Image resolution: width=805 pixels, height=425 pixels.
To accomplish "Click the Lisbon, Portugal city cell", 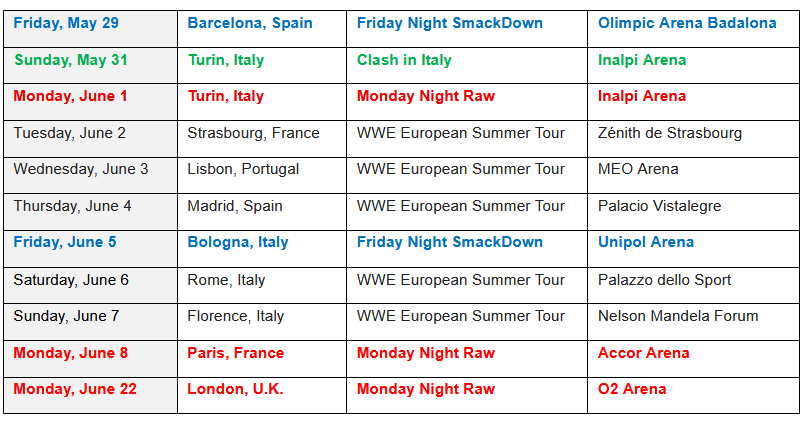I will point(243,169).
